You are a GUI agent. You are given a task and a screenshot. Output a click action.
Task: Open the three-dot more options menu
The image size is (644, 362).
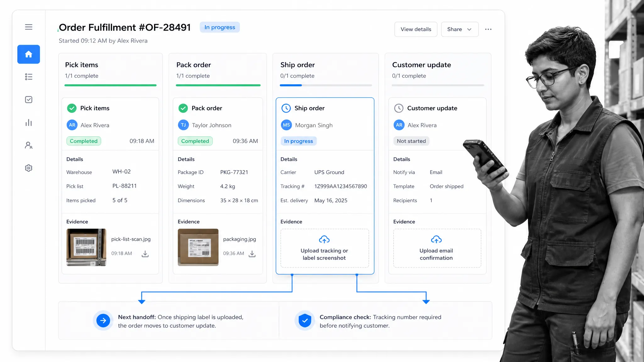[x=488, y=29]
